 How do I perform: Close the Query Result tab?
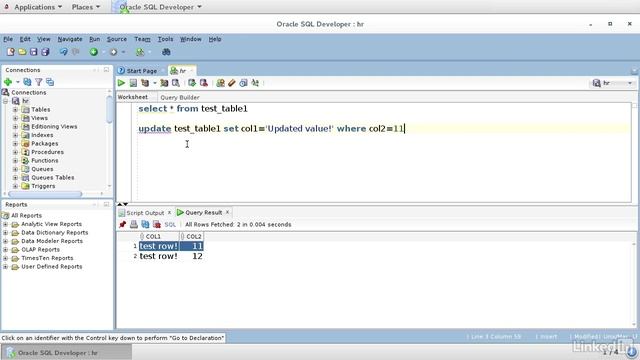(227, 212)
